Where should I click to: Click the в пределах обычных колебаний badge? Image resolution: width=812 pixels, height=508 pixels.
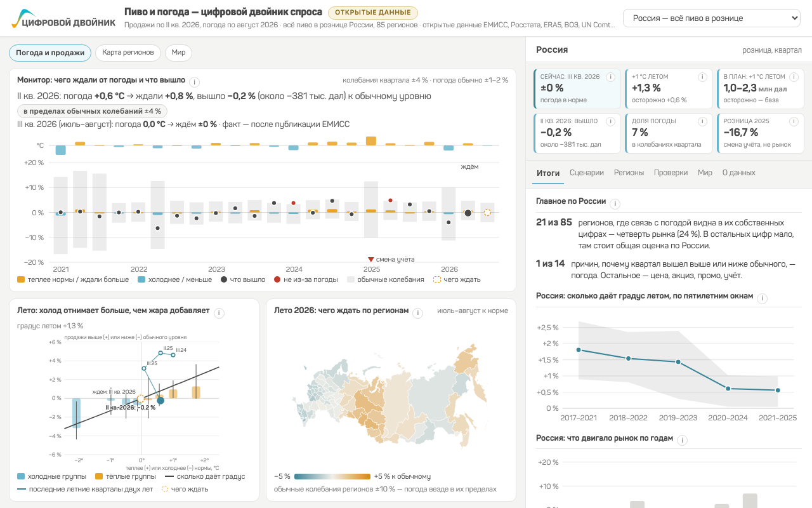coord(92,111)
